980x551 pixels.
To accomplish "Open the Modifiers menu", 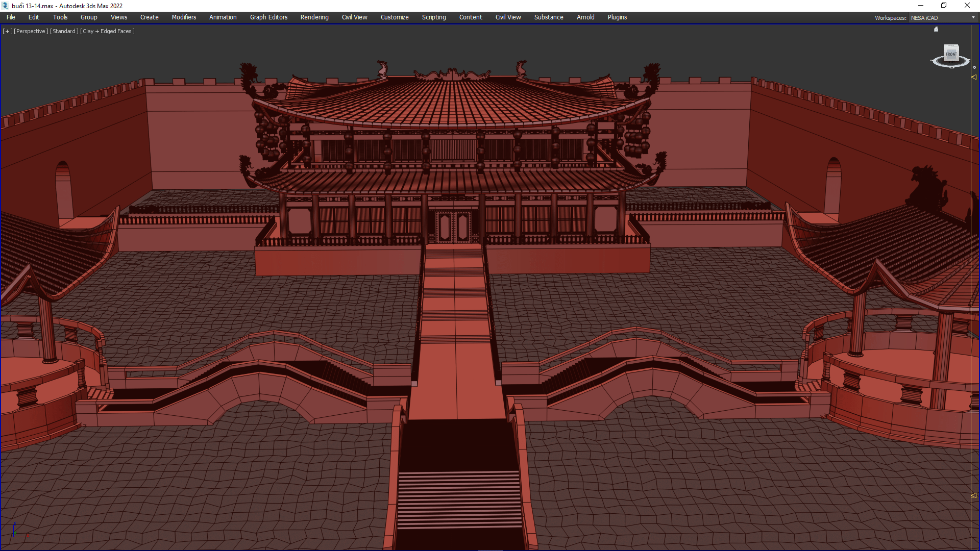I will pos(184,17).
